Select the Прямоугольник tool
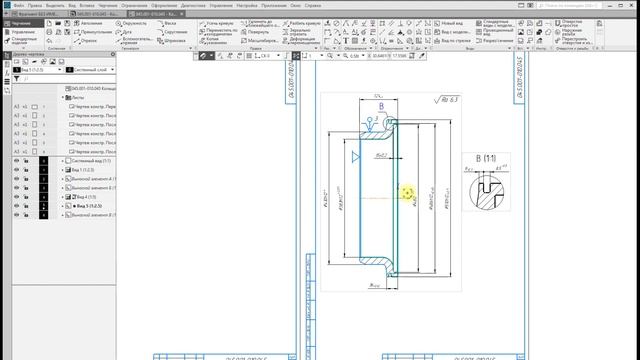 (93, 32)
